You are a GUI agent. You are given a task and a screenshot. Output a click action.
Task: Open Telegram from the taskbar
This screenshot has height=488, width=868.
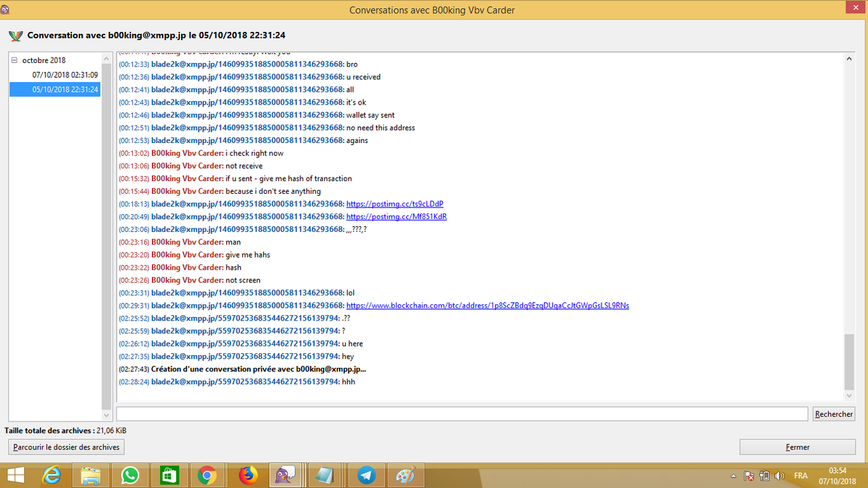tap(368, 476)
